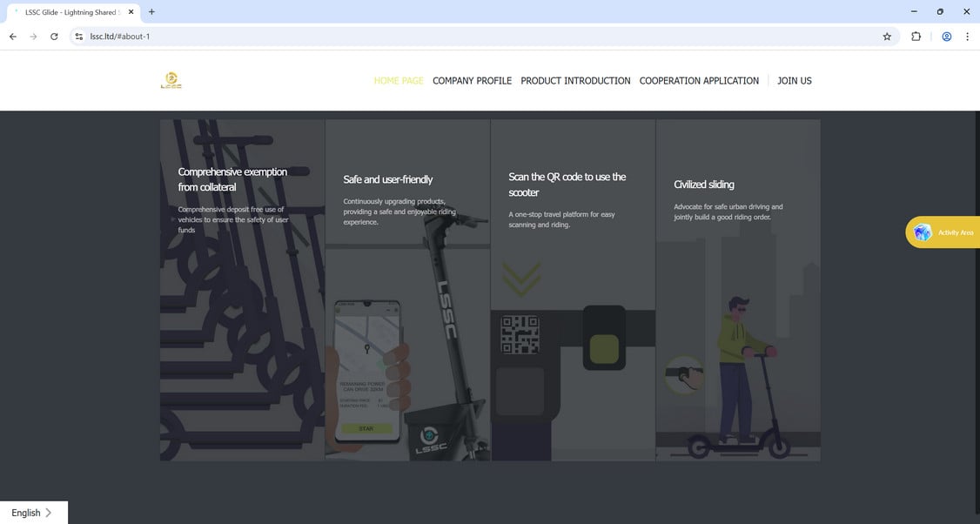The width and height of the screenshot is (980, 524).
Task: Expand the English language selector
Action: coord(34,513)
